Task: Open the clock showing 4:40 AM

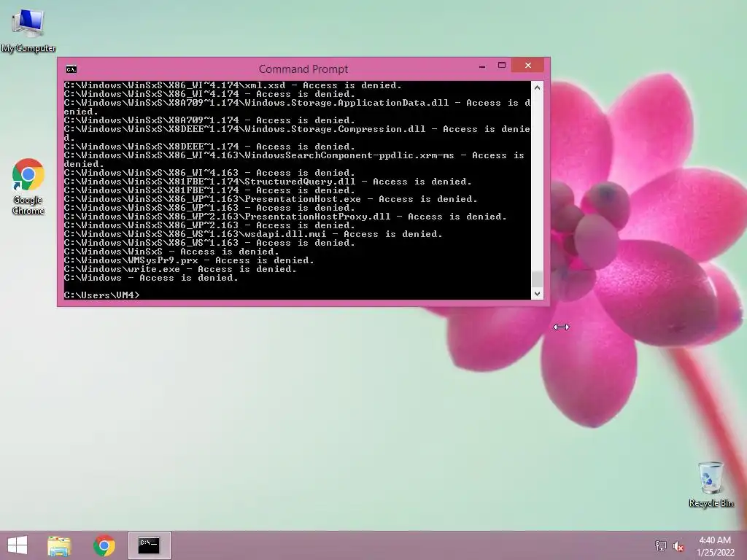Action: point(715,545)
